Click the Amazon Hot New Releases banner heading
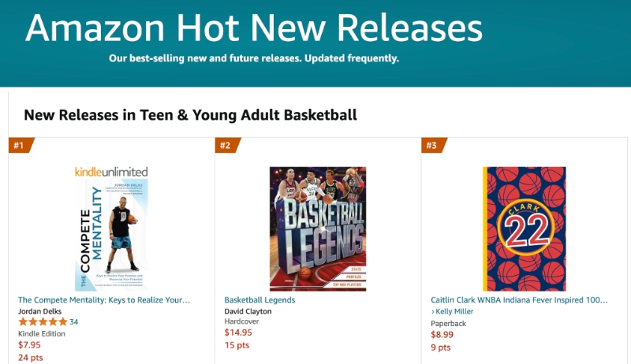This screenshot has height=364, width=631. tap(254, 28)
